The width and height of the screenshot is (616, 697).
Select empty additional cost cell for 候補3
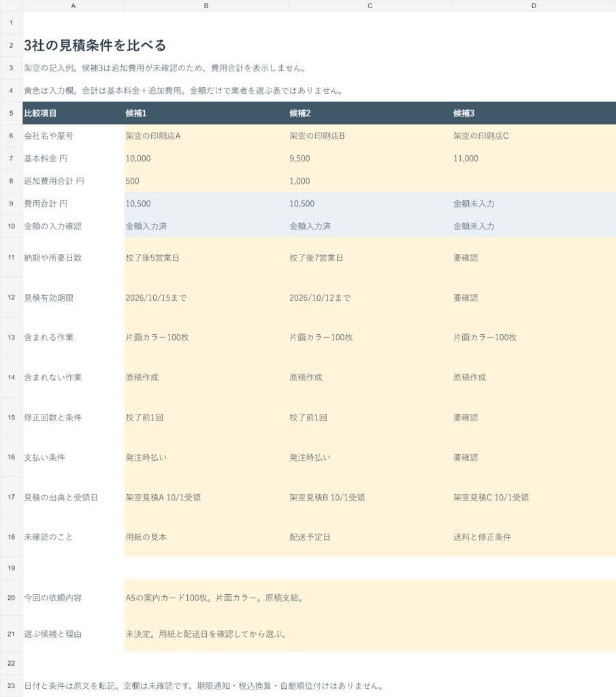534,181
